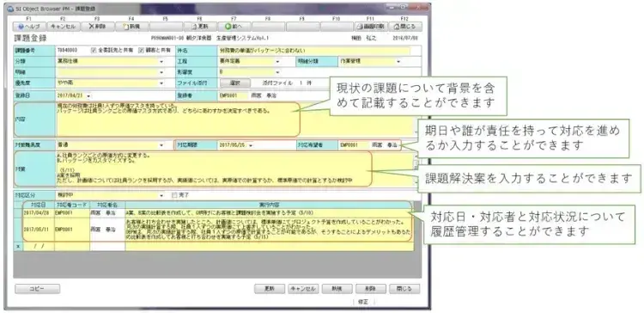This screenshot has width=644, height=313.
Task: Select the 2017/05/11 date cell
Action: click(39, 229)
